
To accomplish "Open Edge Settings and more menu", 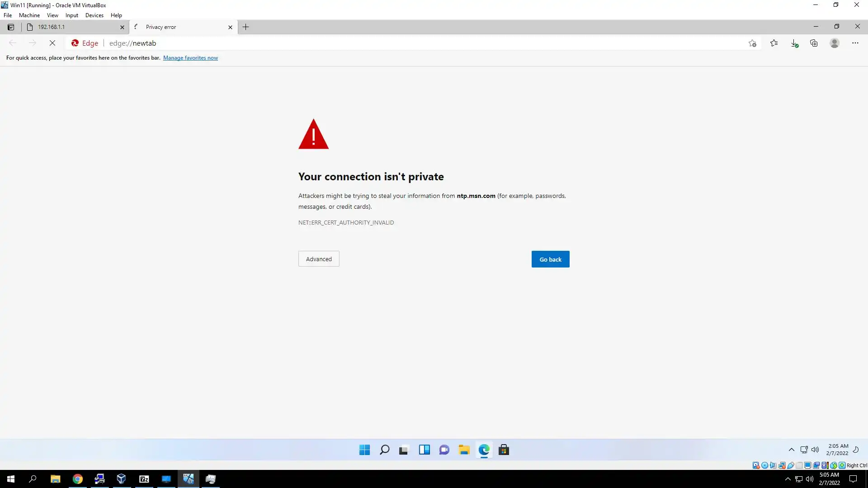I will (x=855, y=43).
